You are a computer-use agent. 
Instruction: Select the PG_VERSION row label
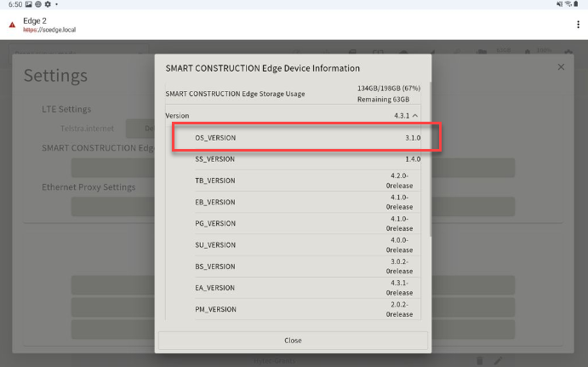(215, 223)
